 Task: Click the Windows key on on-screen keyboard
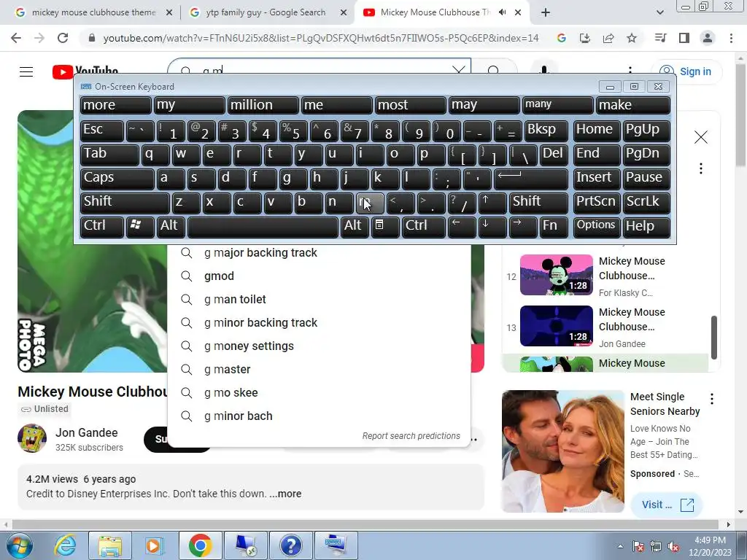tap(139, 227)
